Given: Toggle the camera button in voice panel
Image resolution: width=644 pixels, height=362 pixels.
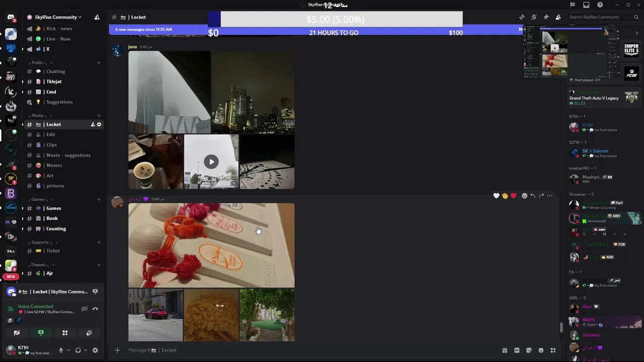Looking at the screenshot, I should click(17, 333).
